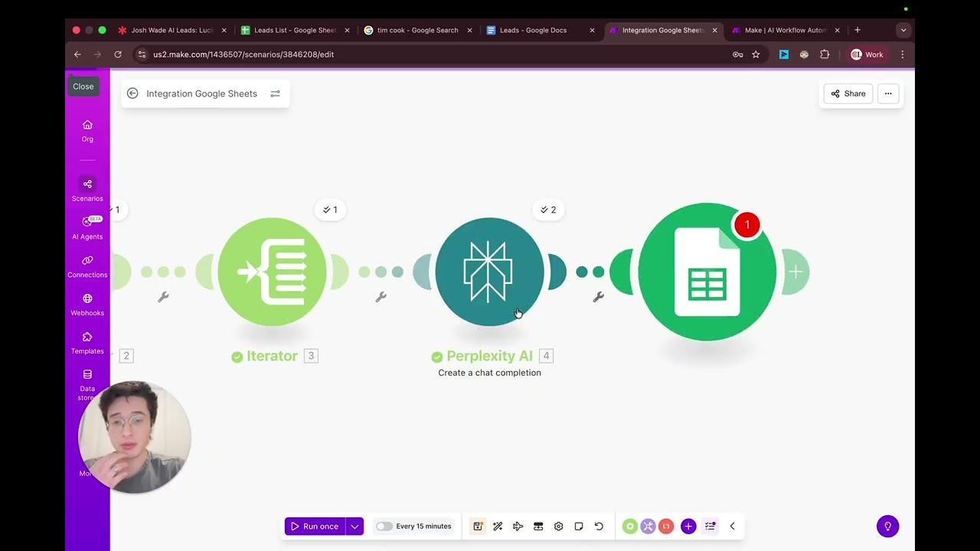Open Templates in the sidebar
This screenshot has width=980, height=551.
tap(87, 343)
